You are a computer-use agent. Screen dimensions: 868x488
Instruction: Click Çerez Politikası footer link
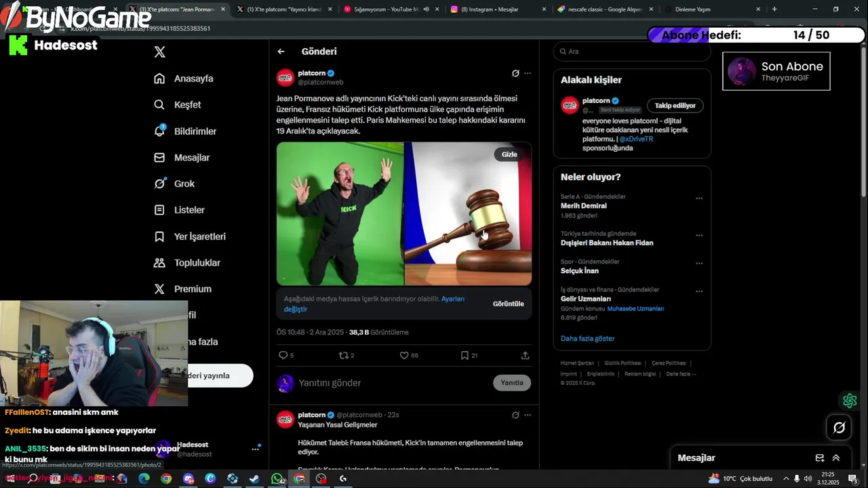pos(669,363)
